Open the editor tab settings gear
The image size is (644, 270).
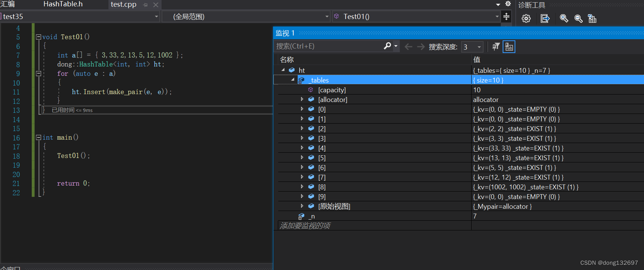[x=508, y=4]
